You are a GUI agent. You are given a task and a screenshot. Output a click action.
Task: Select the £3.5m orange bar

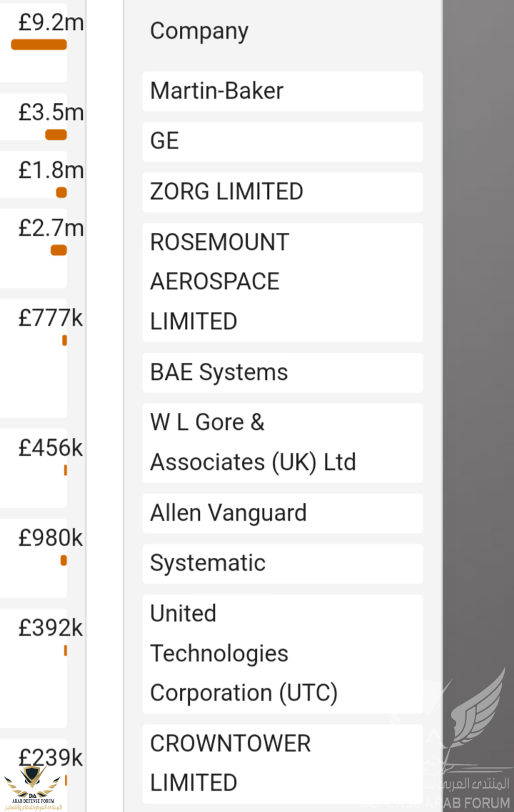pyautogui.click(x=56, y=135)
